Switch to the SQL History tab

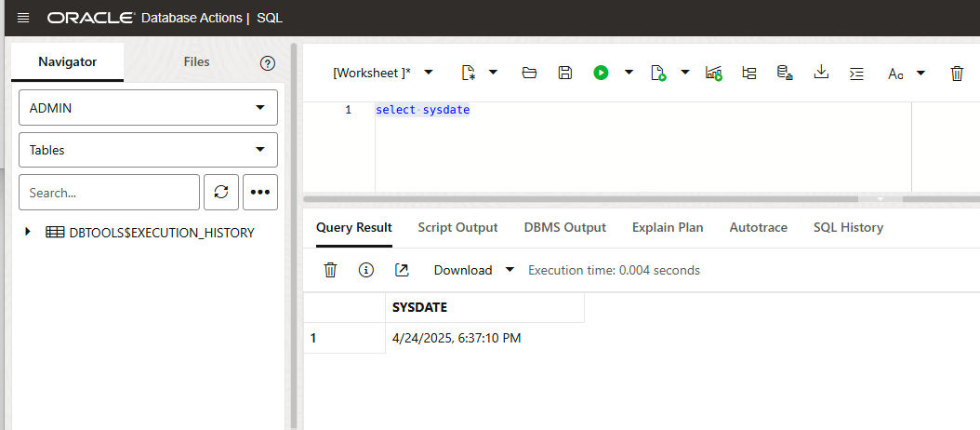tap(848, 227)
